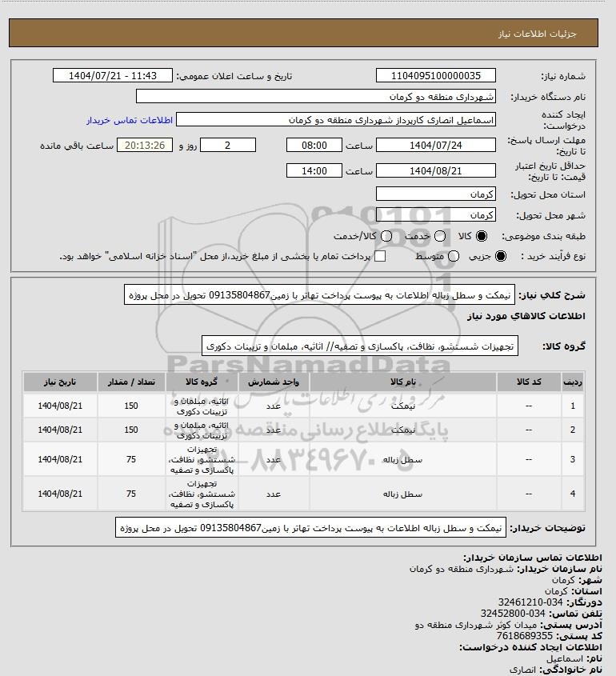This screenshot has width=616, height=676.
Task: Click the buyer organization name field
Action: 315,96
